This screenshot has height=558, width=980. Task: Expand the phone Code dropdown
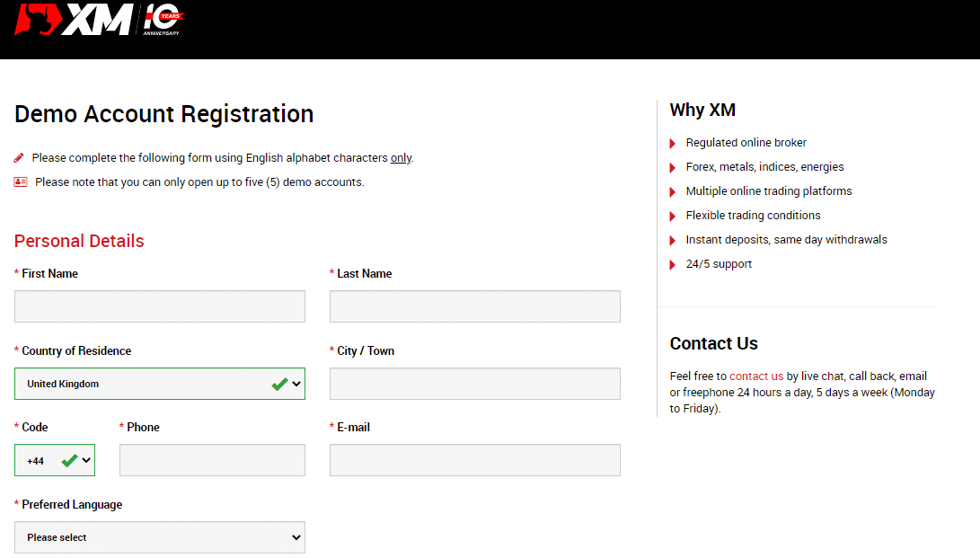55,461
